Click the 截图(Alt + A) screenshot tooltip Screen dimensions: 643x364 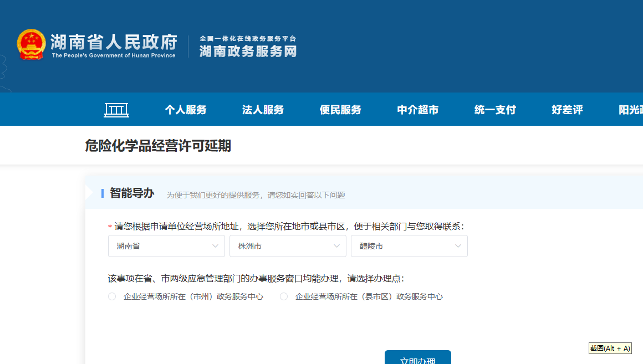click(610, 348)
